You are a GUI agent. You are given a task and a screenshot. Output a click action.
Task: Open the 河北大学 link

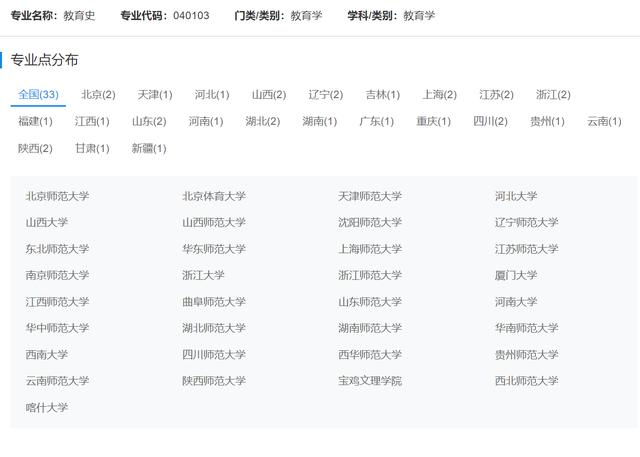tap(516, 196)
